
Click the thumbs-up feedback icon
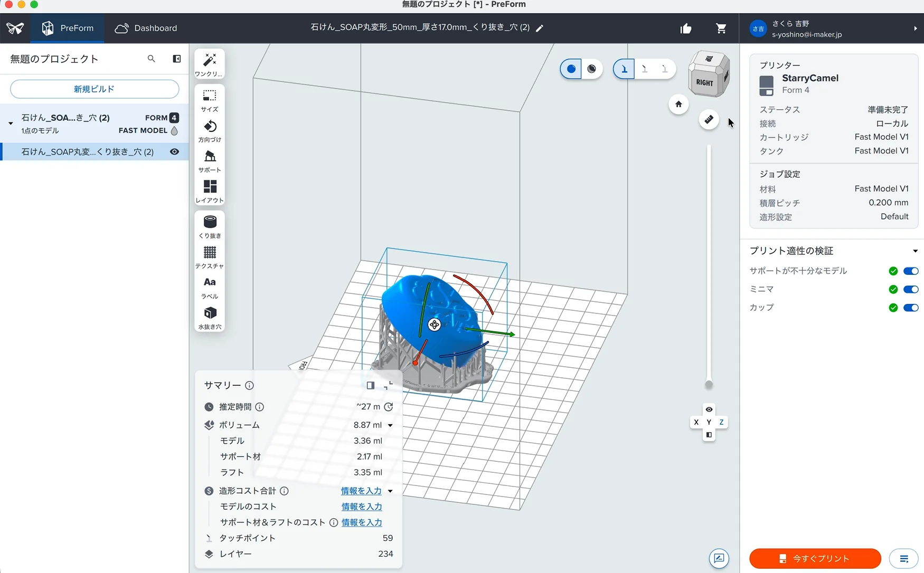(686, 28)
